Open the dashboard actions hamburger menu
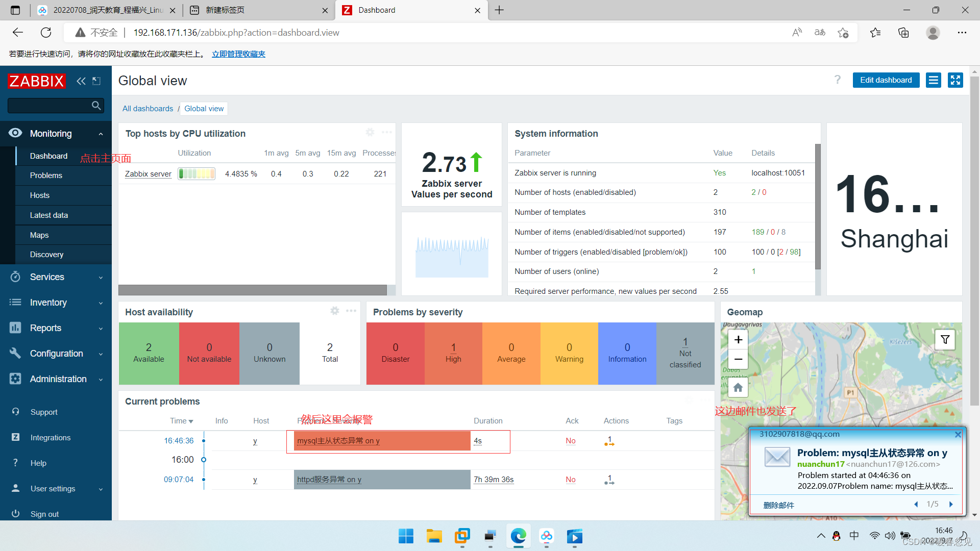 (x=934, y=80)
